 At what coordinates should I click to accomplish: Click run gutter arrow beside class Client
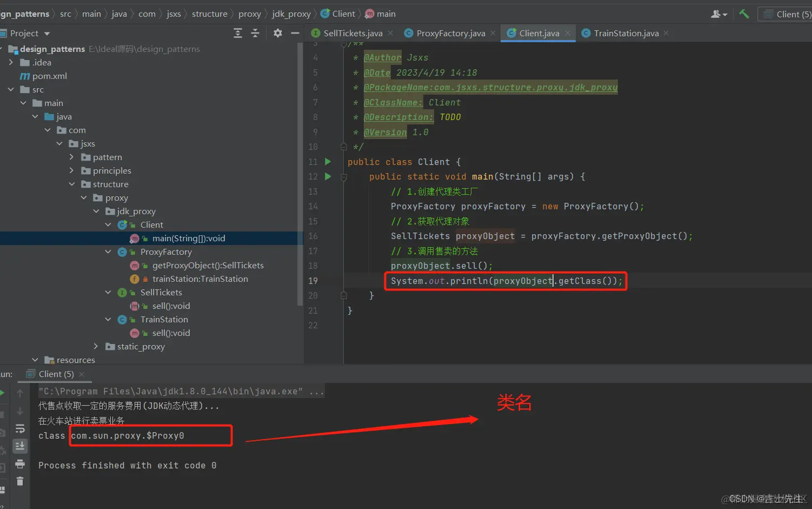tap(328, 162)
